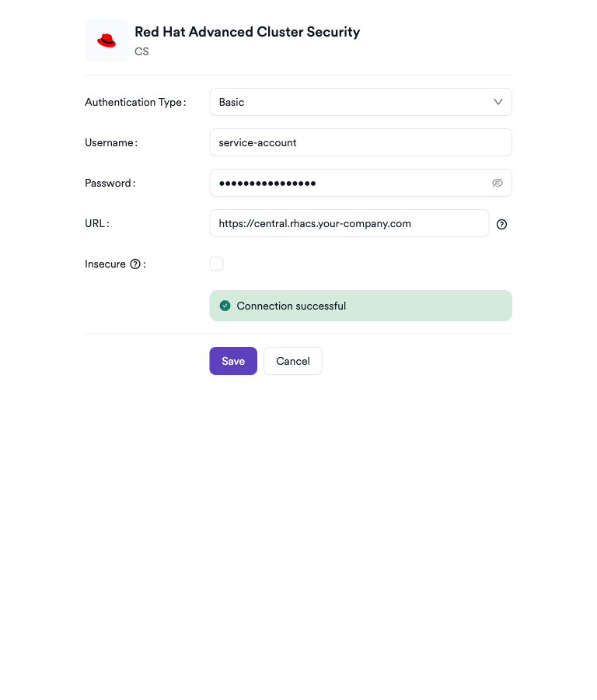Click the Connection successful banner
Viewport: 597px width, 700px height.
coord(360,306)
